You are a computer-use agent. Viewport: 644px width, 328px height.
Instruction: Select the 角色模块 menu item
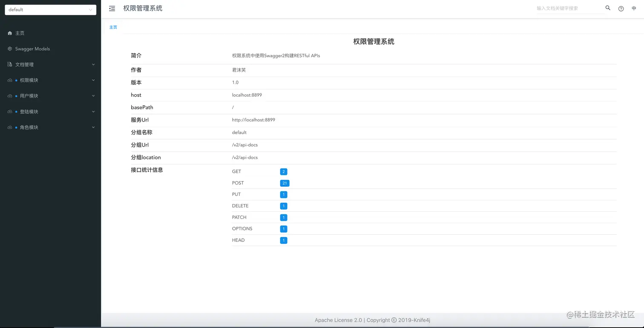tap(50, 128)
